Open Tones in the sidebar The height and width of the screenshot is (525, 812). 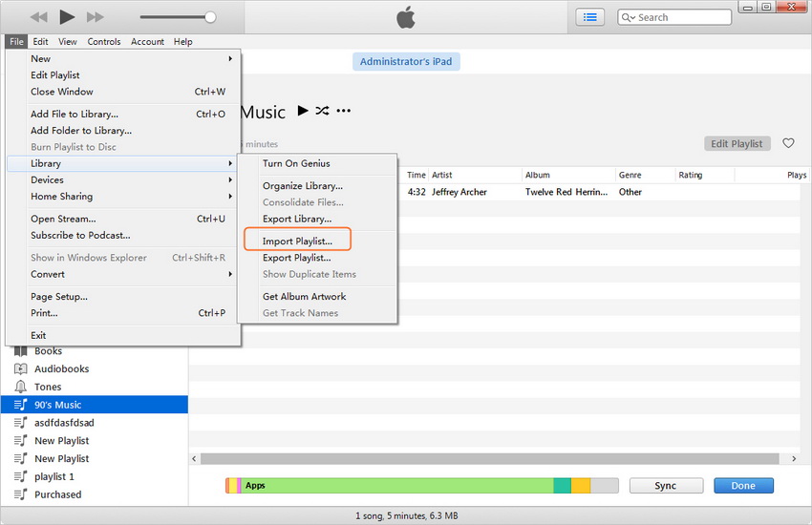[x=48, y=387]
